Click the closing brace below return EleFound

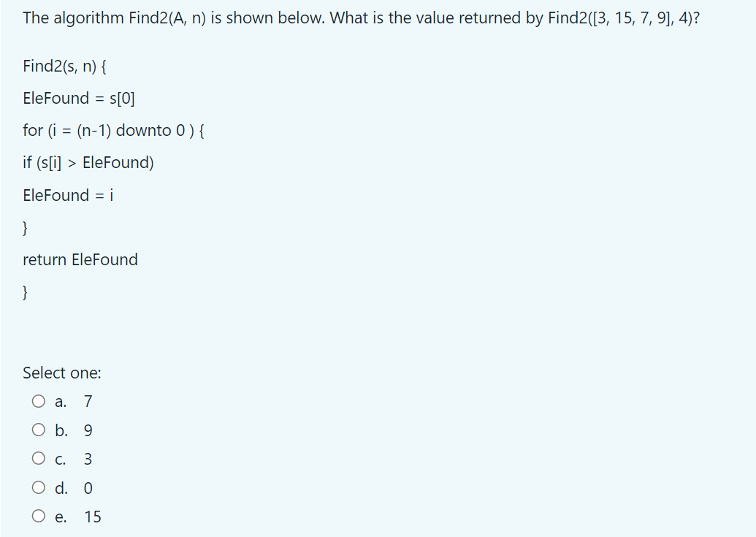click(25, 292)
